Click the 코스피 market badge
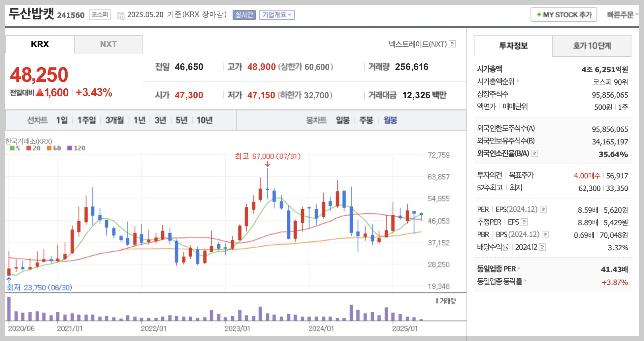This screenshot has width=644, height=341. (x=100, y=15)
